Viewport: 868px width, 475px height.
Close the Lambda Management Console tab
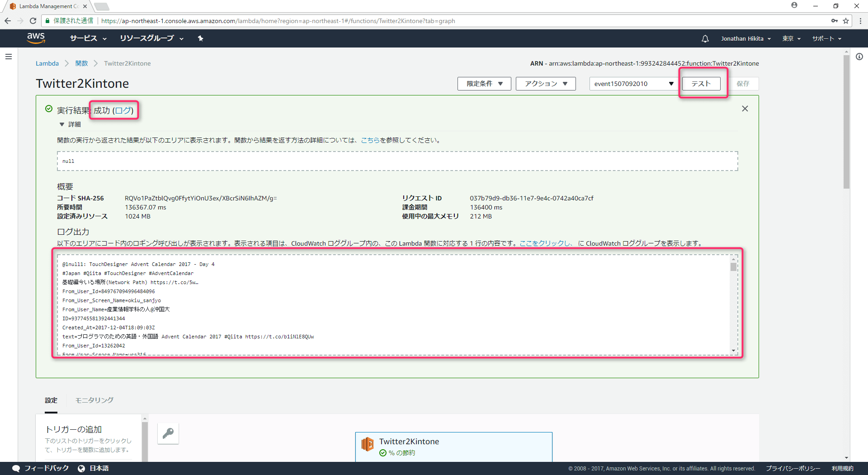(x=85, y=6)
